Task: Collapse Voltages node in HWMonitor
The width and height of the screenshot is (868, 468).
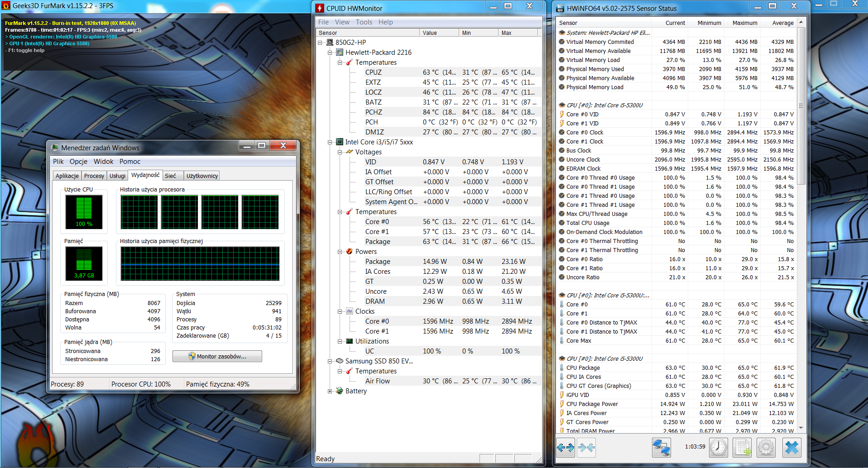Action: (x=340, y=152)
